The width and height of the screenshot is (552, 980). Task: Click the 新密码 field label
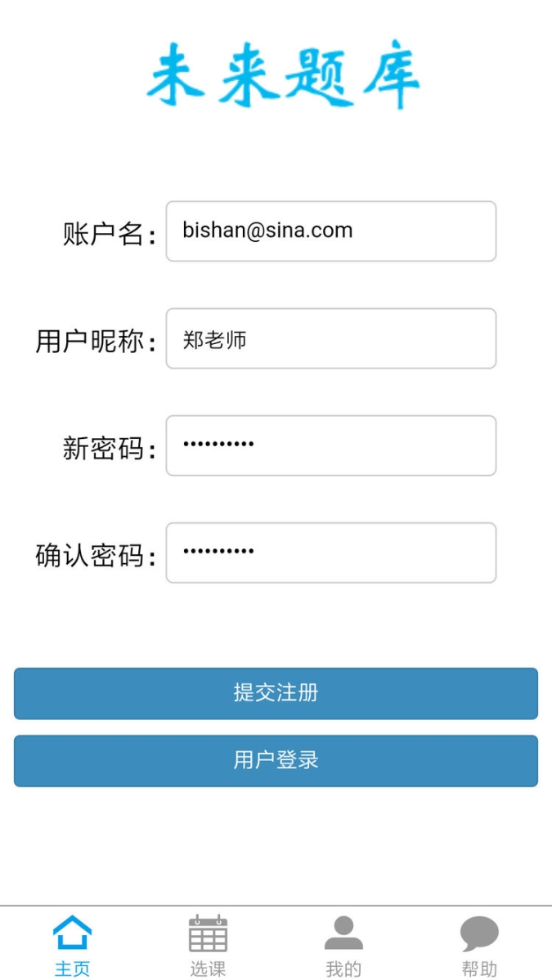[109, 449]
